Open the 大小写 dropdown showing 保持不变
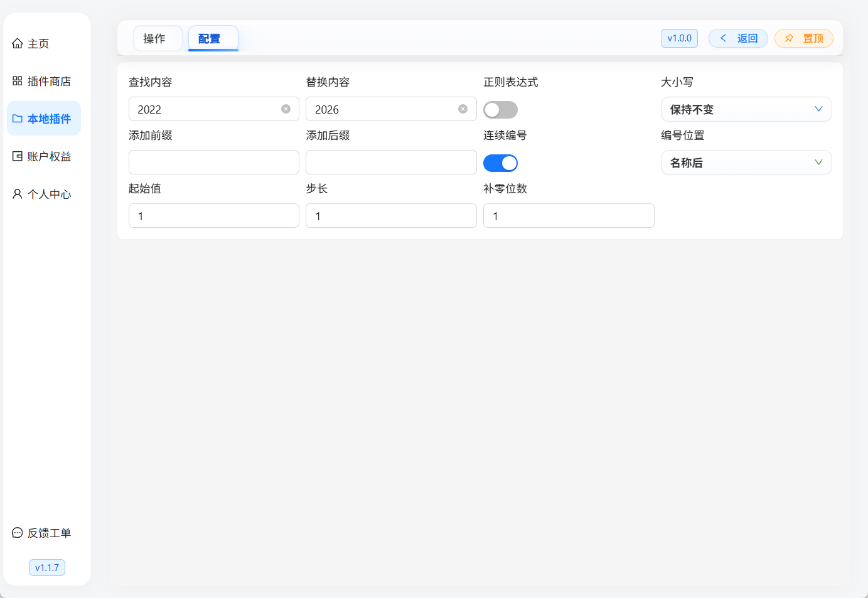Viewport: 868px width, 598px height. (746, 109)
